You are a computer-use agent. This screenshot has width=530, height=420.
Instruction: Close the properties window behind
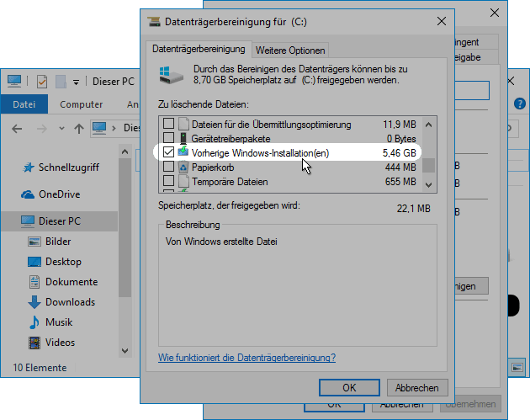coord(495,13)
